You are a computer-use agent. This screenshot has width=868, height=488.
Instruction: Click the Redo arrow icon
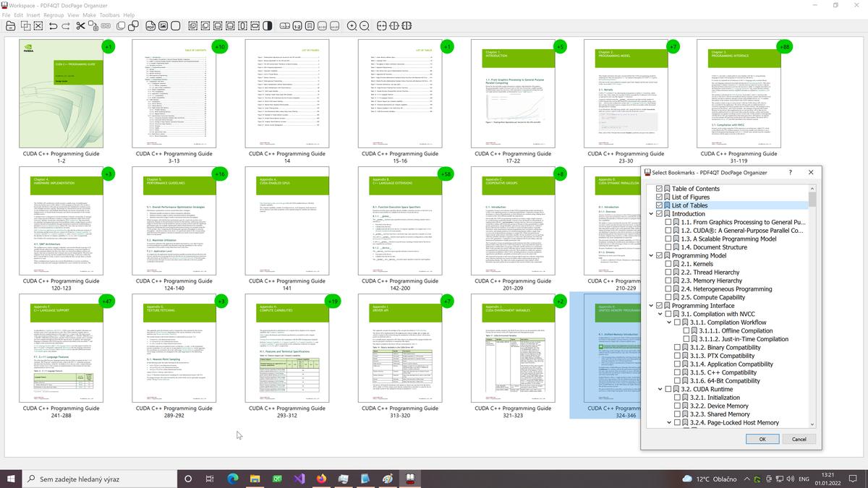64,26
